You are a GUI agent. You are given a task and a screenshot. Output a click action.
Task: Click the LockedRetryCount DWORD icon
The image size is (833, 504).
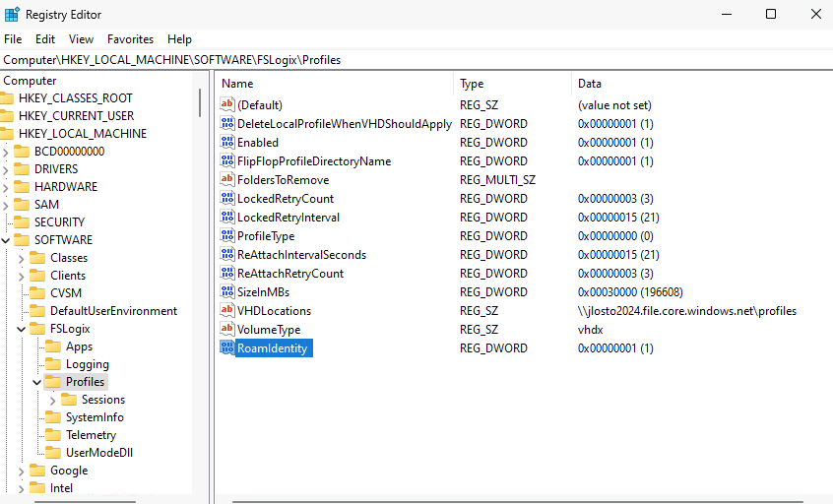[227, 198]
